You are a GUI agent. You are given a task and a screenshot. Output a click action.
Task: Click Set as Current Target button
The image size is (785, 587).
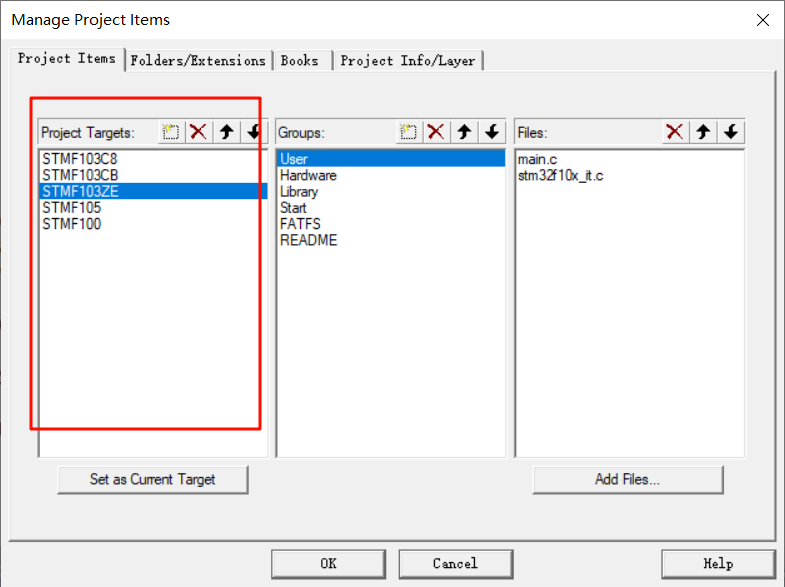click(x=153, y=479)
